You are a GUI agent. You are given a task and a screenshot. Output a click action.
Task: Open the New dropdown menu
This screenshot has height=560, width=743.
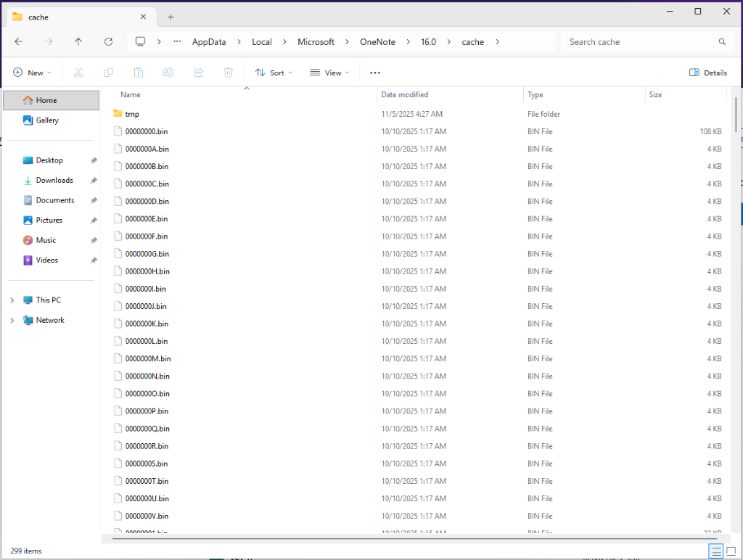32,73
